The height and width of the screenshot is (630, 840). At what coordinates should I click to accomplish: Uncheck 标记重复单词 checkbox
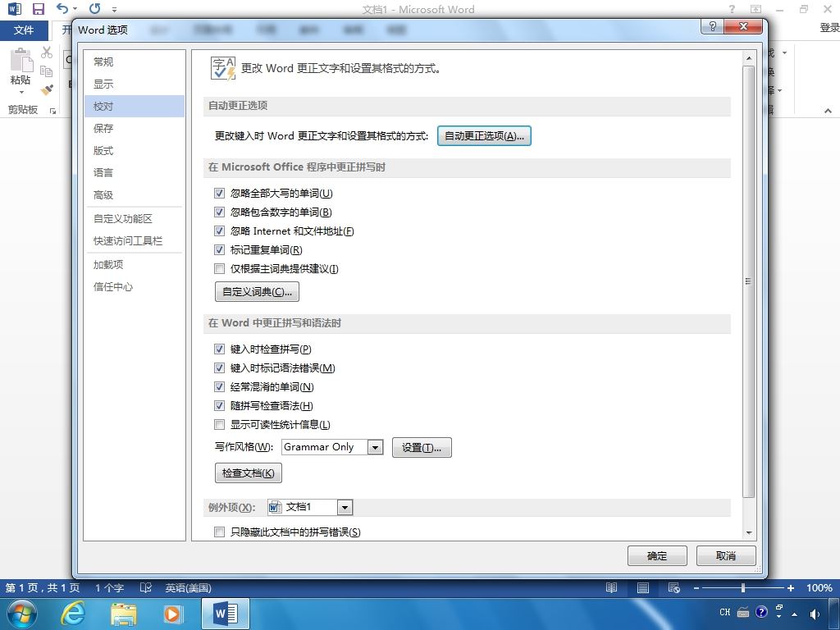coord(219,249)
